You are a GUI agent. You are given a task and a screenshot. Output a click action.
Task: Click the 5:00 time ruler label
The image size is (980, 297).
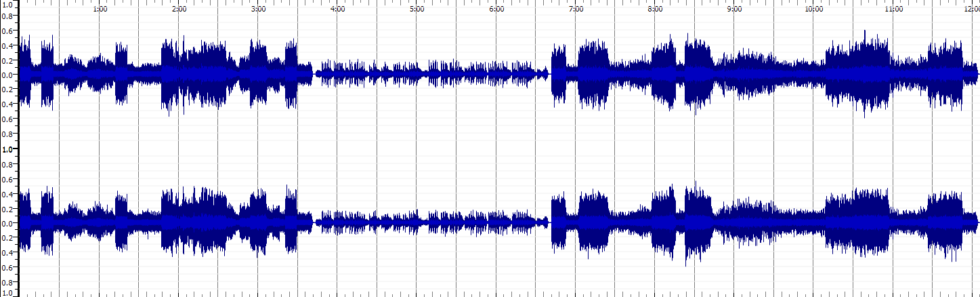click(417, 9)
